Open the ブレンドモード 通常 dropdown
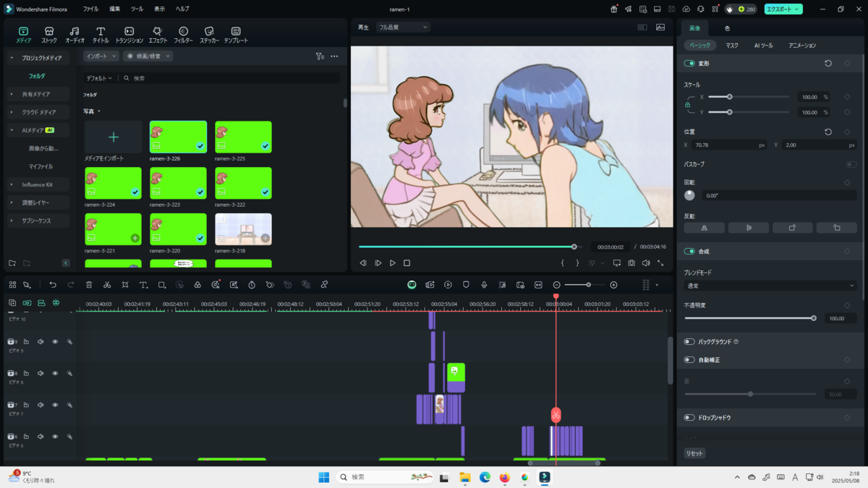The image size is (868, 488). click(770, 286)
